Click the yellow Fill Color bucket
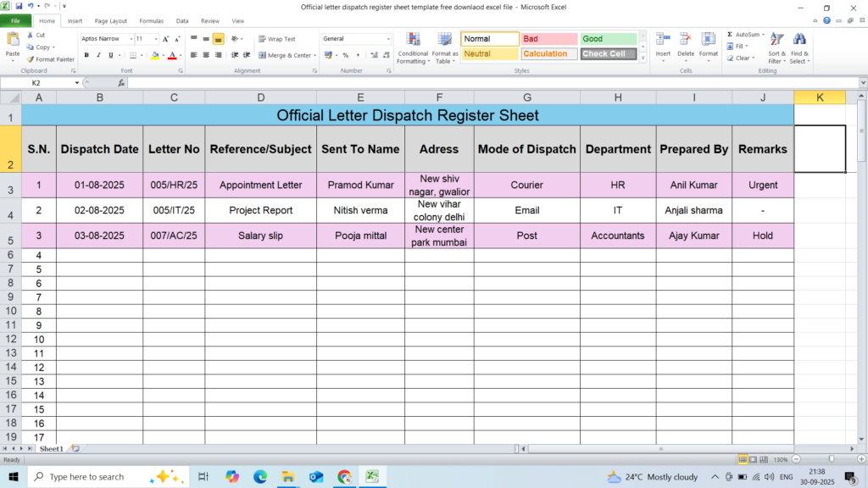Viewport: 868px width, 488px height. pos(154,55)
